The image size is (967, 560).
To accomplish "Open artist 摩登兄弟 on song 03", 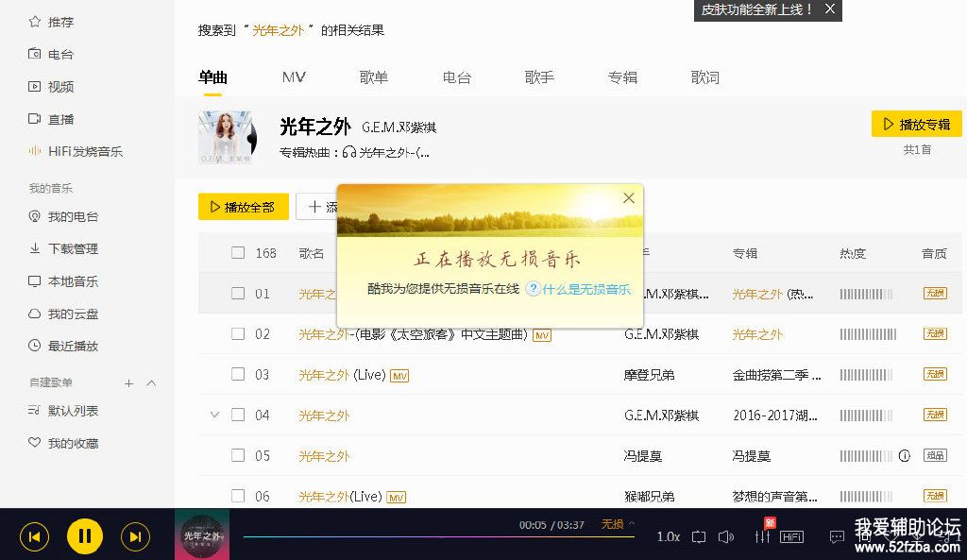I will point(649,375).
